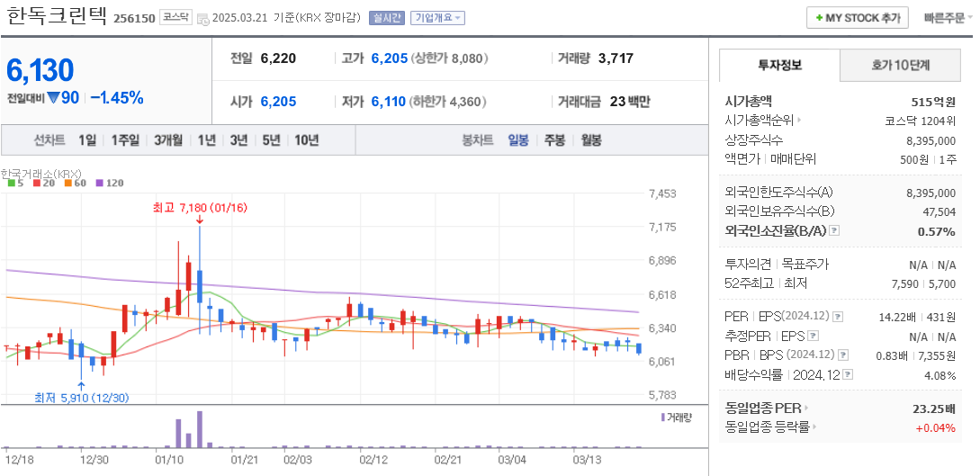Click the stock code 256150
Image resolution: width=980 pixels, height=476 pixels.
(x=134, y=18)
